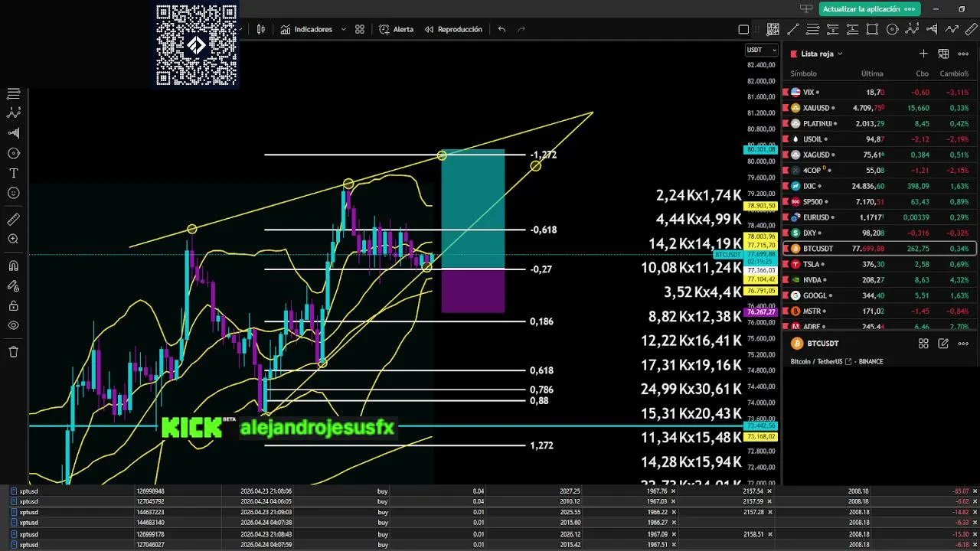Toggle red flag on NVDA row
The image size is (980, 551).
[x=786, y=279]
